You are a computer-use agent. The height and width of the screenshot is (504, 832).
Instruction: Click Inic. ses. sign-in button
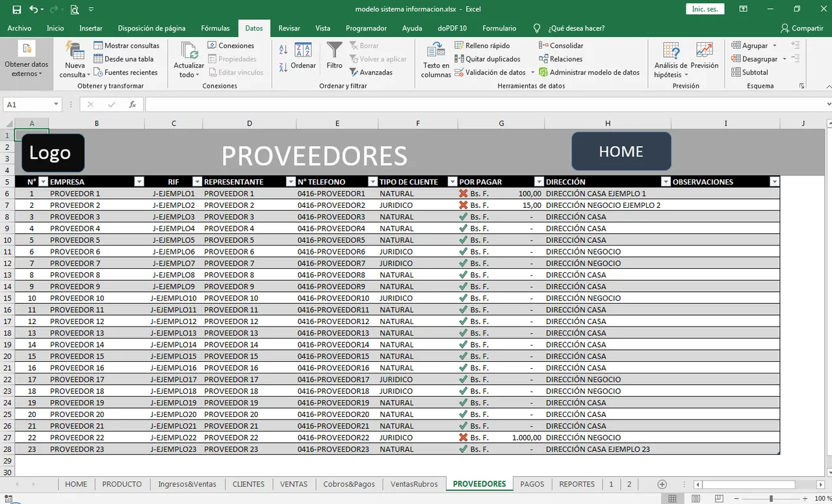pyautogui.click(x=705, y=9)
